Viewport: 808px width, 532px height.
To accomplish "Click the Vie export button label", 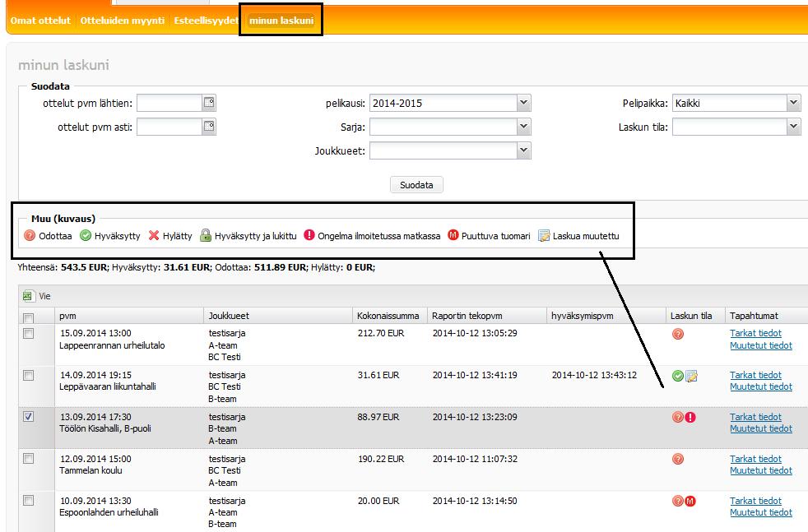I will 44,296.
